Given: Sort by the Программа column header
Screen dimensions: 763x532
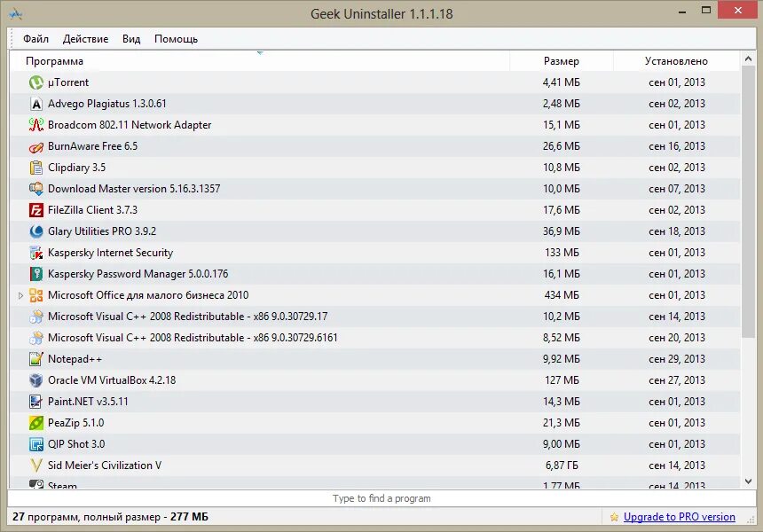Looking at the screenshot, I should [259, 61].
